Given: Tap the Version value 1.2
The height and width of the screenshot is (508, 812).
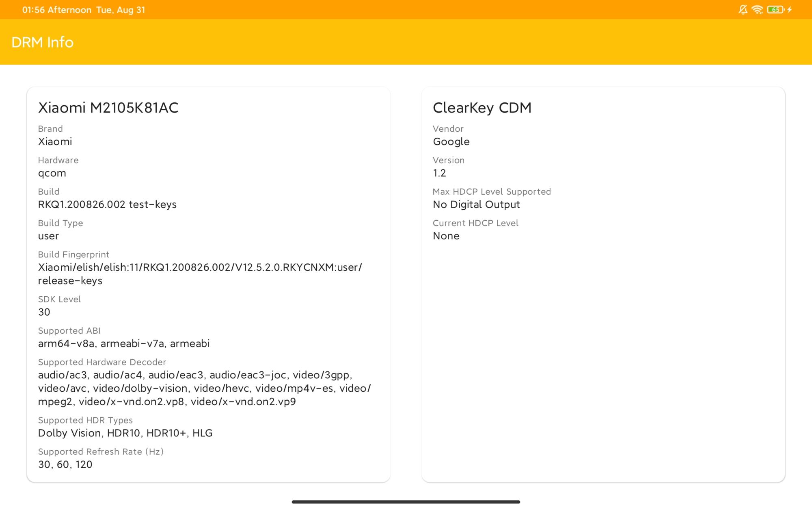Looking at the screenshot, I should 439,173.
